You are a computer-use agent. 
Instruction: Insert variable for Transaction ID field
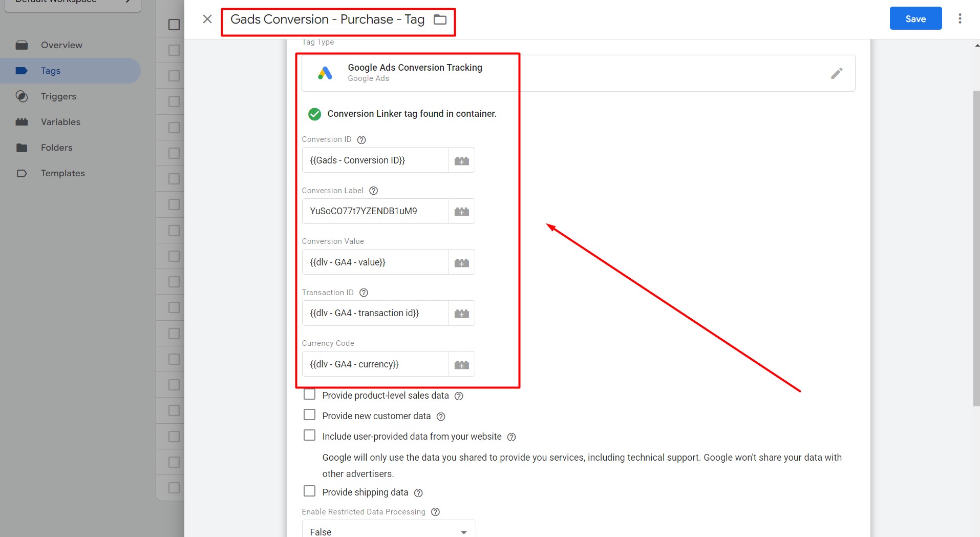(x=462, y=313)
